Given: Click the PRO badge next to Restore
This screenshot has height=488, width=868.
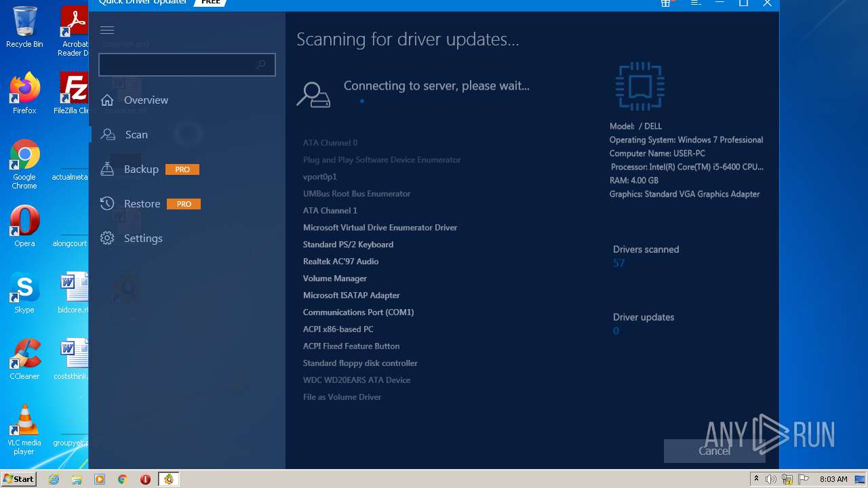Looking at the screenshot, I should point(184,204).
